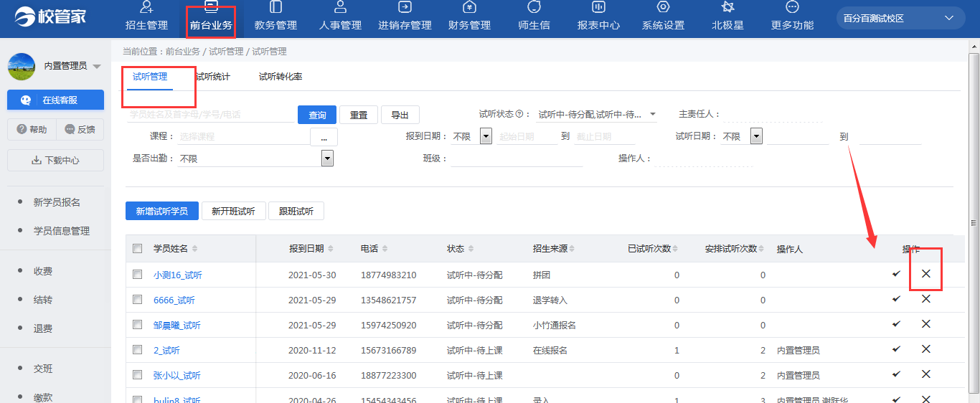This screenshot has height=403, width=980.
Task: Switch to the 试听统计 tab
Action: (213, 77)
